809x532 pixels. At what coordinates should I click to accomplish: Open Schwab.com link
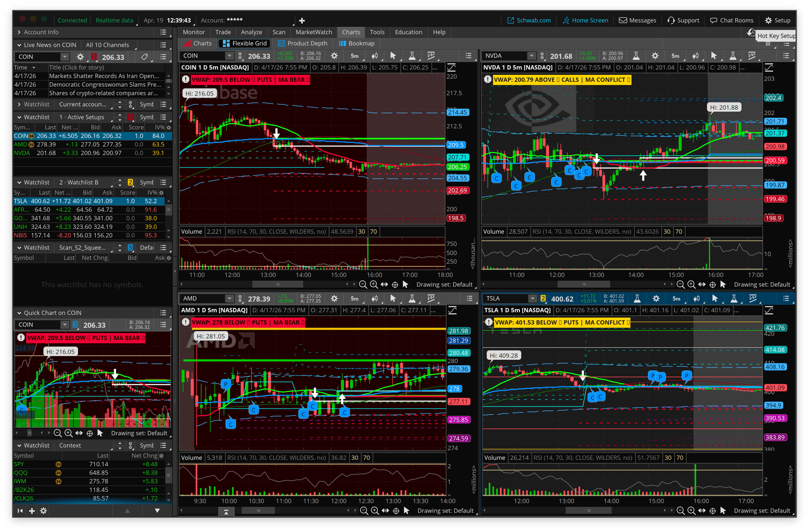tap(529, 20)
